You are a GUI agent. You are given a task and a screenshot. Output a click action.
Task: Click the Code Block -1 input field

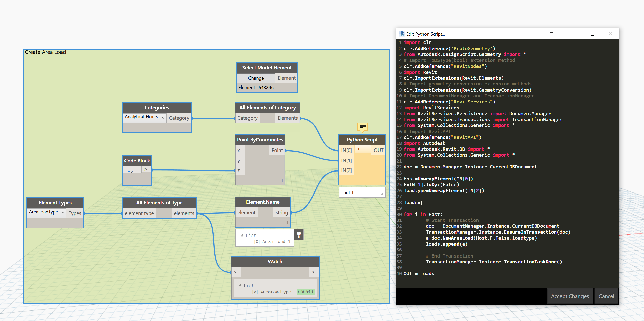(132, 170)
